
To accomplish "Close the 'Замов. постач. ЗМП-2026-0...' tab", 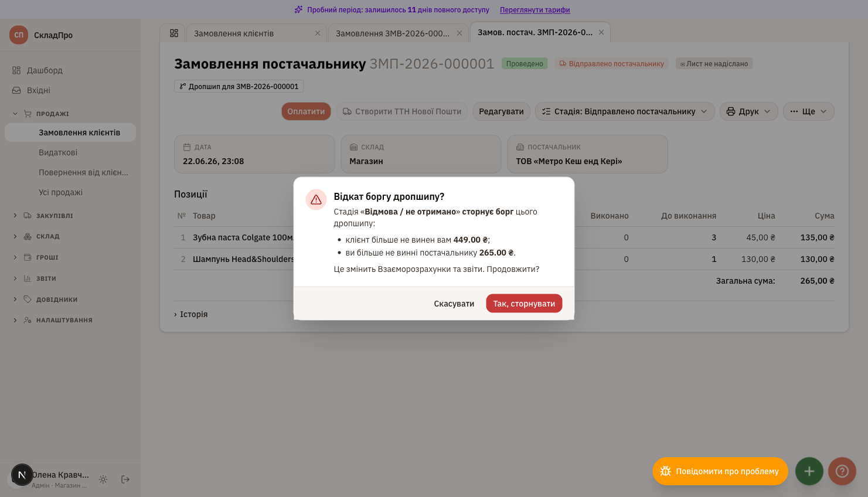I will [x=601, y=32].
